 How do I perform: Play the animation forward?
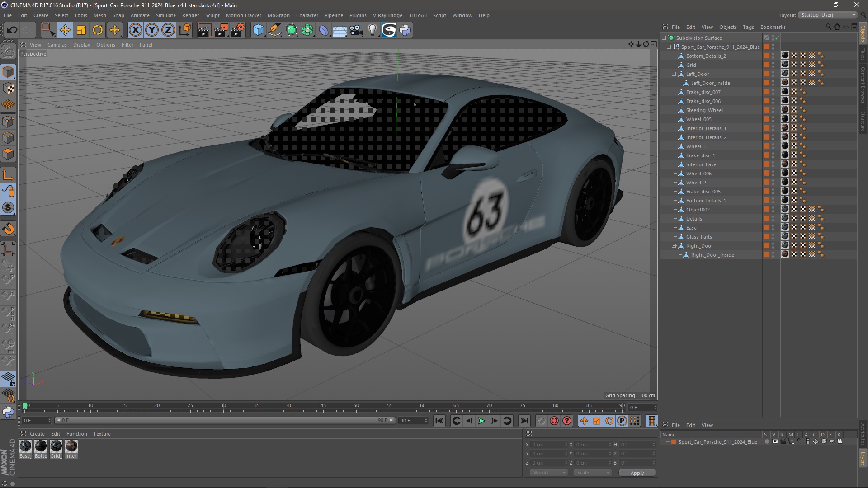pyautogui.click(x=481, y=421)
